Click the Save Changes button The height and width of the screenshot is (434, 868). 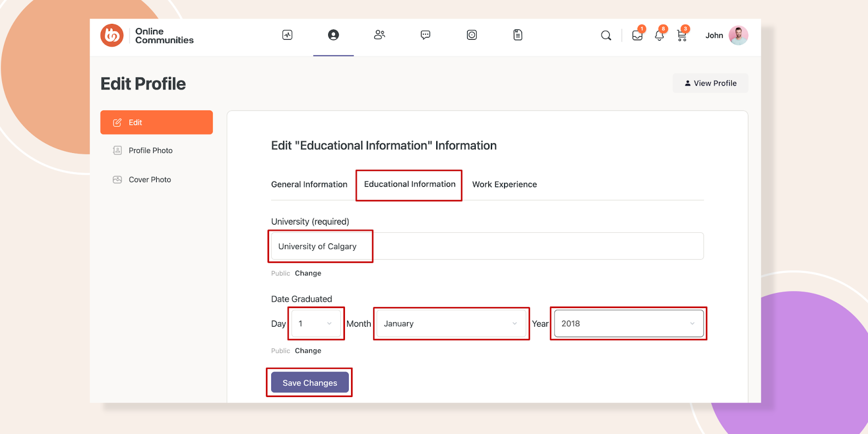[310, 383]
